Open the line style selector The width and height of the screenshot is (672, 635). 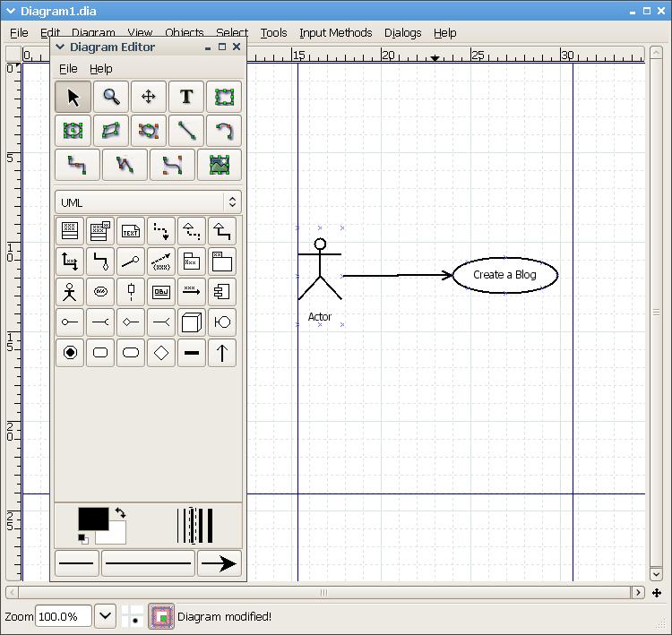click(x=148, y=563)
